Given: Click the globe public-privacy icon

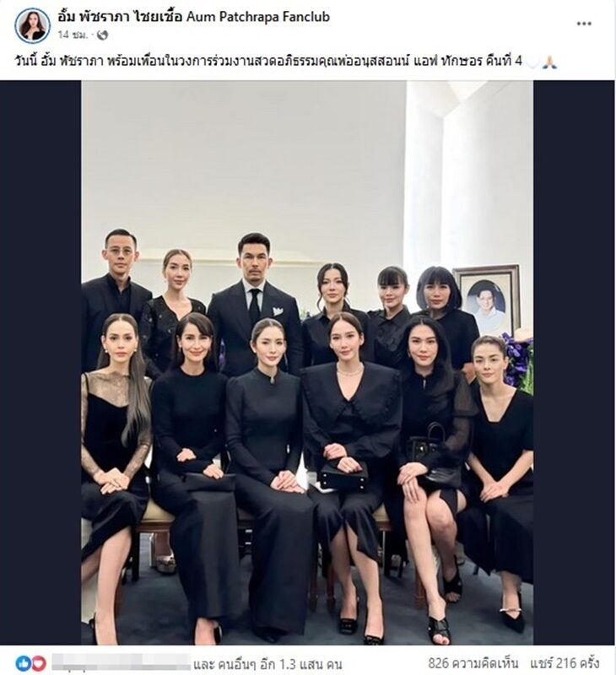Looking at the screenshot, I should pyautogui.click(x=102, y=35).
